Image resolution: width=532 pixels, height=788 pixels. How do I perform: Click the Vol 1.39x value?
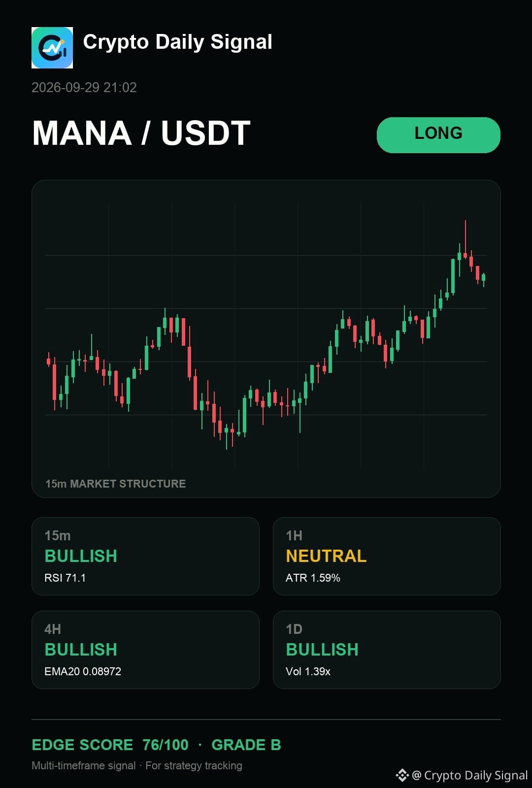coord(308,671)
